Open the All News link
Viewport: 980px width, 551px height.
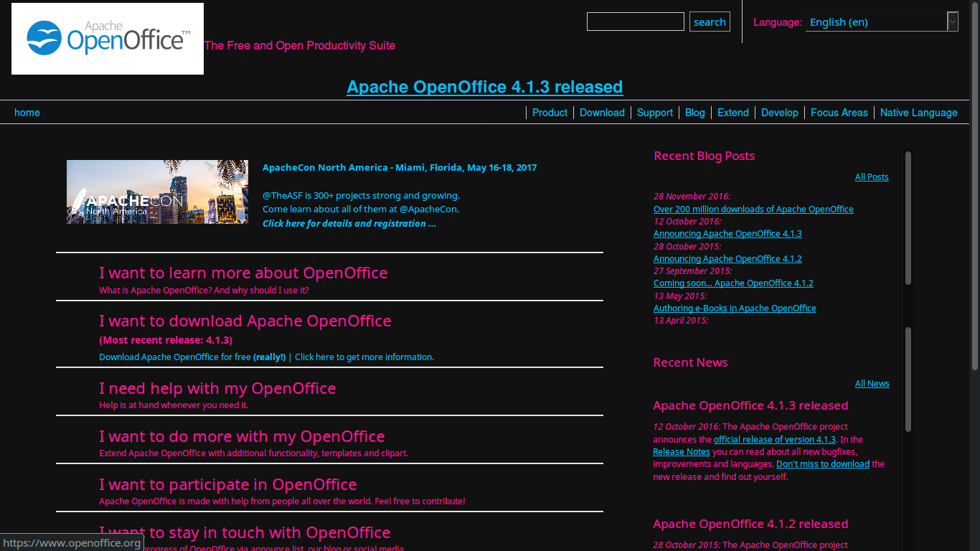click(872, 383)
